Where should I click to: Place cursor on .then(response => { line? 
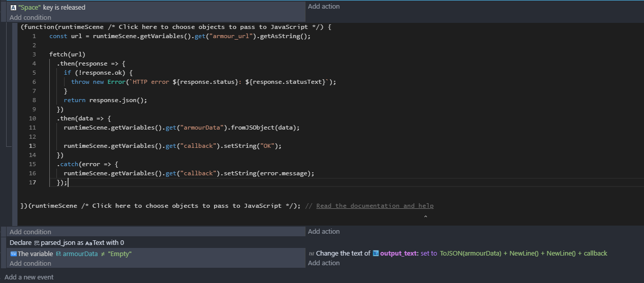pos(91,64)
